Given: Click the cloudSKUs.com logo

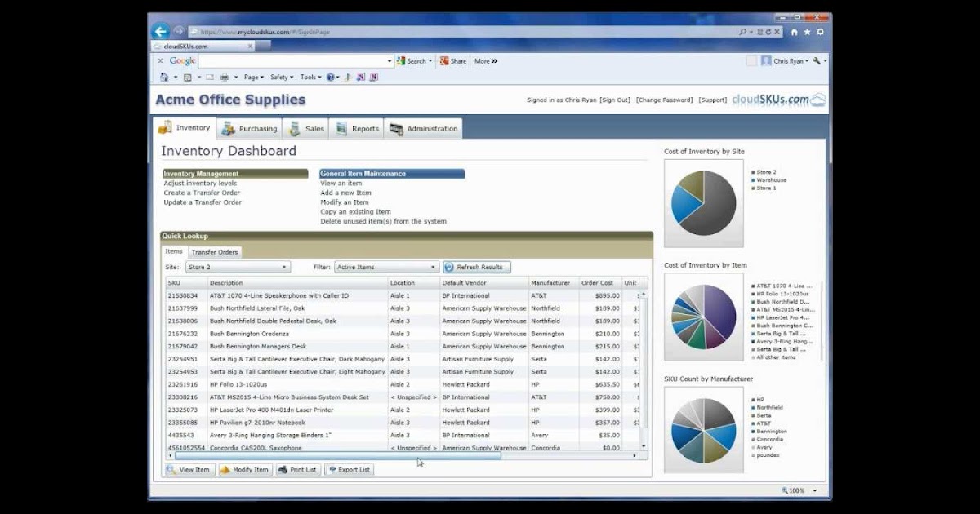Looking at the screenshot, I should point(779,100).
